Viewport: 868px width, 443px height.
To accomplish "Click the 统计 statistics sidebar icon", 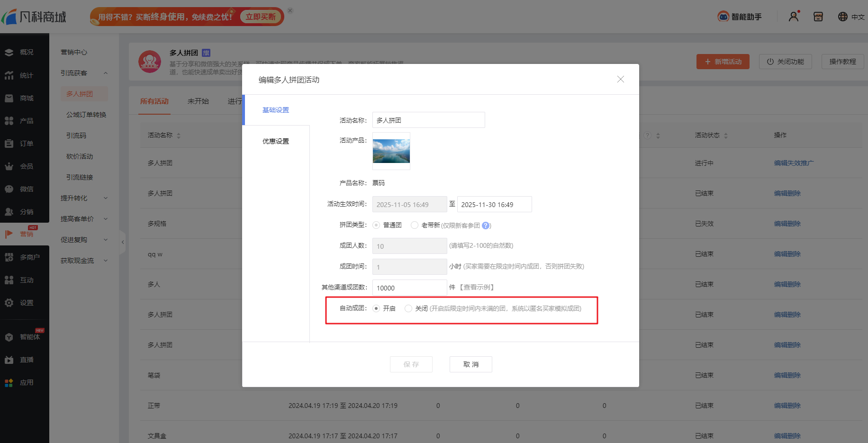I will (9, 75).
